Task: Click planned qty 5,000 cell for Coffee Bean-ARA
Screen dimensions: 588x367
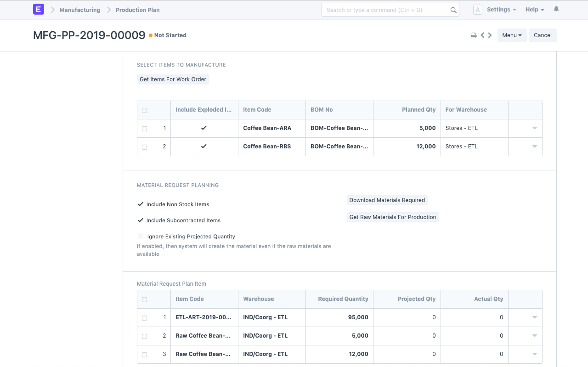Action: pyautogui.click(x=407, y=128)
